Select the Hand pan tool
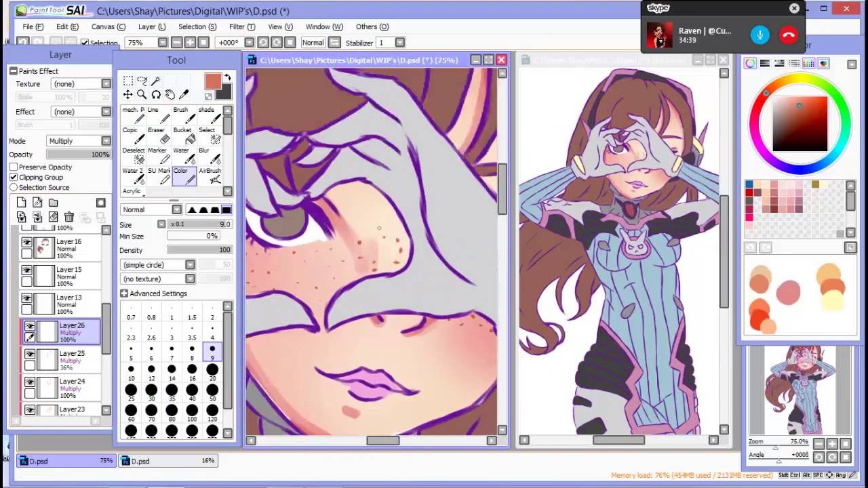868x488 pixels. (x=170, y=95)
